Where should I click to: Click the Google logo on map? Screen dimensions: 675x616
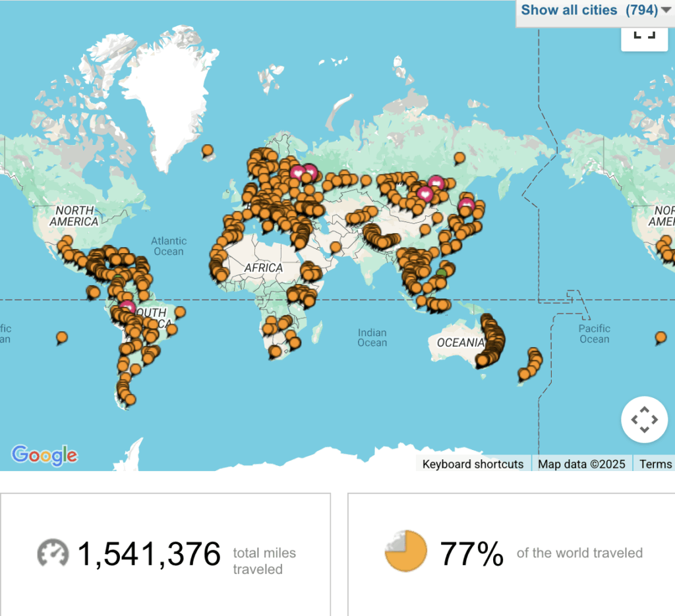click(44, 455)
